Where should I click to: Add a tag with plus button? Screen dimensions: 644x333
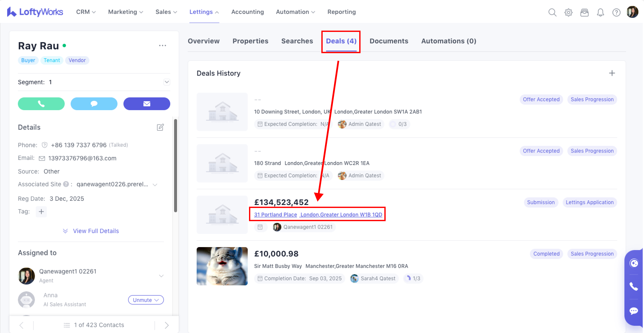tap(41, 212)
